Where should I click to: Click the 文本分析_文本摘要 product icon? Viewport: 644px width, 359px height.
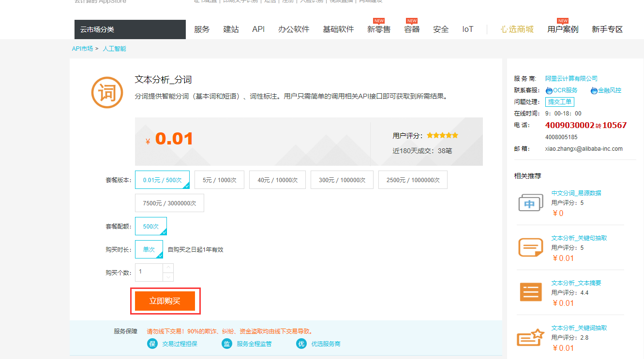531,292
